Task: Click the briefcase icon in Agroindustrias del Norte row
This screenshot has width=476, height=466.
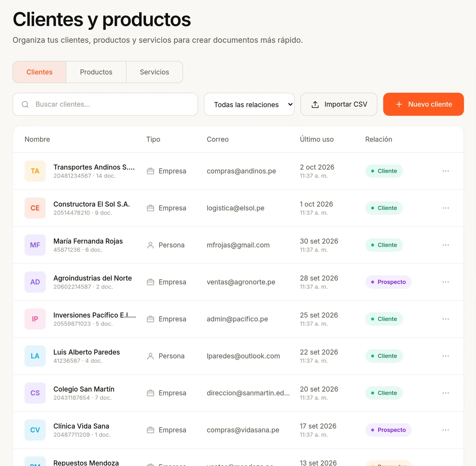Action: 150,282
